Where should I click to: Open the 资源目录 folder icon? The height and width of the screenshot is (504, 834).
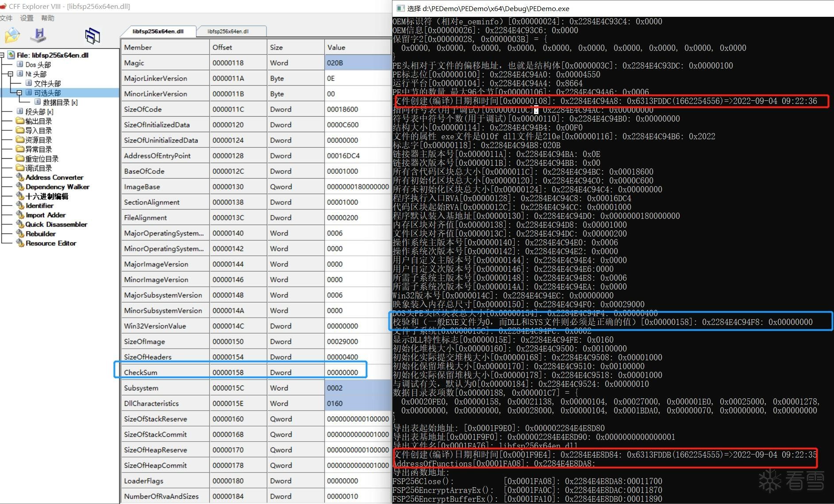pos(20,140)
